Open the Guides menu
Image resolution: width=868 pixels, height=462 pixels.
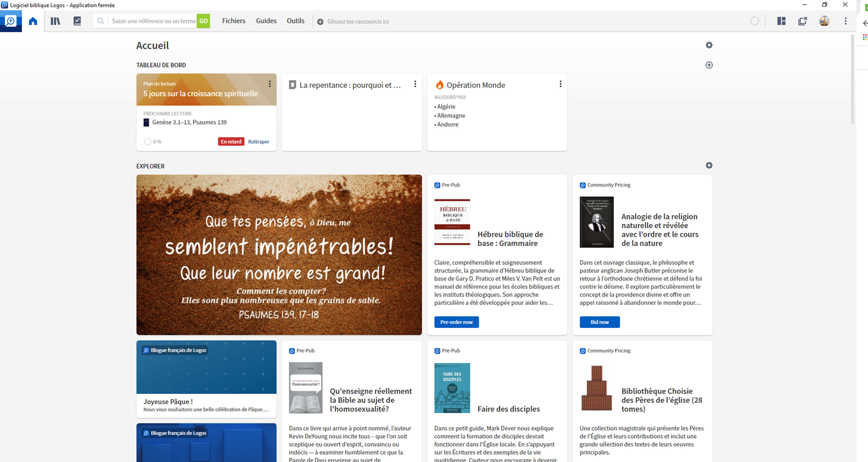266,21
